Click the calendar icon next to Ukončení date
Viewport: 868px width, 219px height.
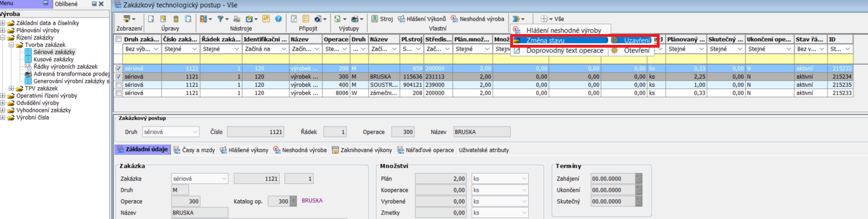639,190
